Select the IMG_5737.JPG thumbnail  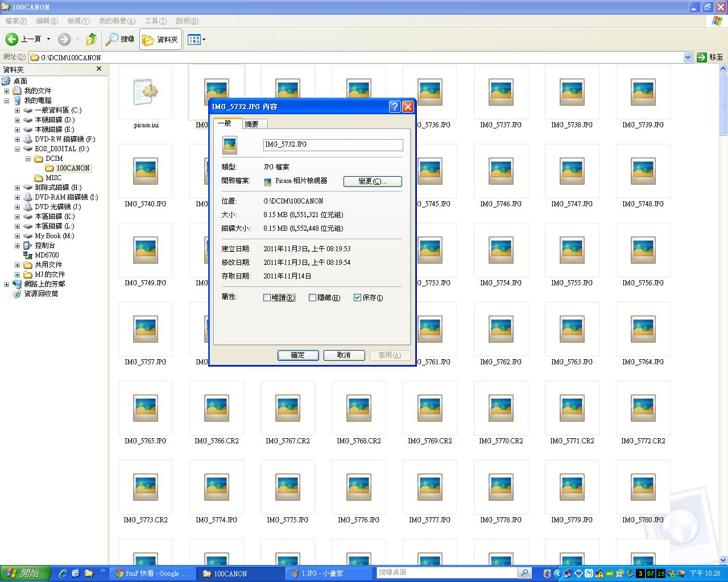pos(501,92)
